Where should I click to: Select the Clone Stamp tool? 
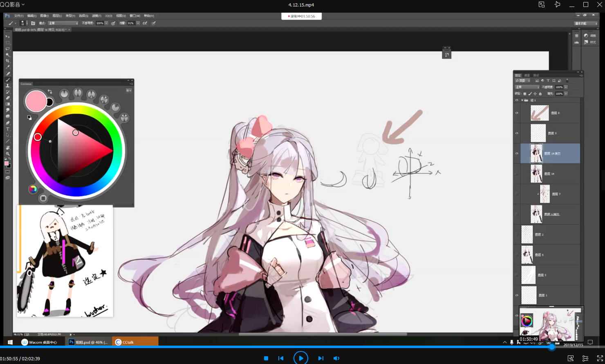(7, 86)
